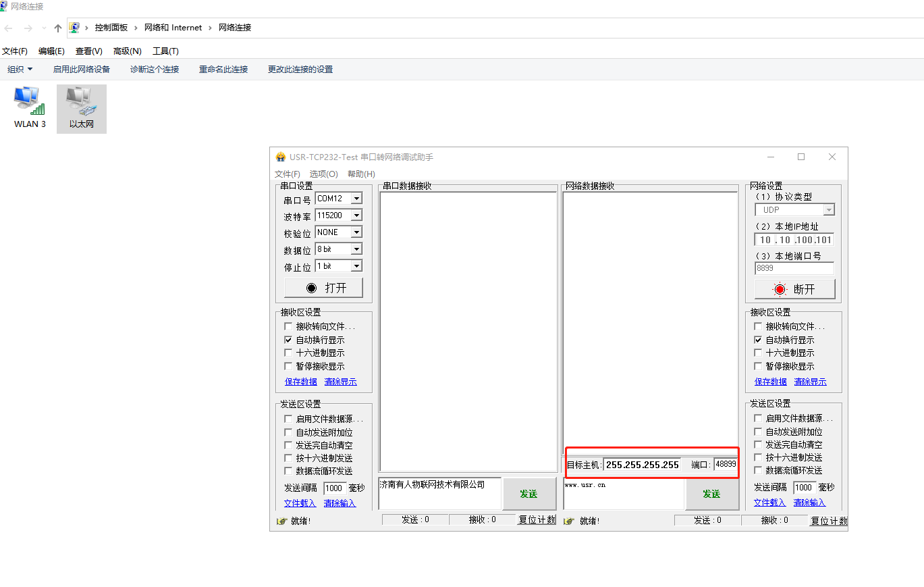Open the 校验位 NONE dropdown
This screenshot has height=587, width=924.
(x=356, y=232)
